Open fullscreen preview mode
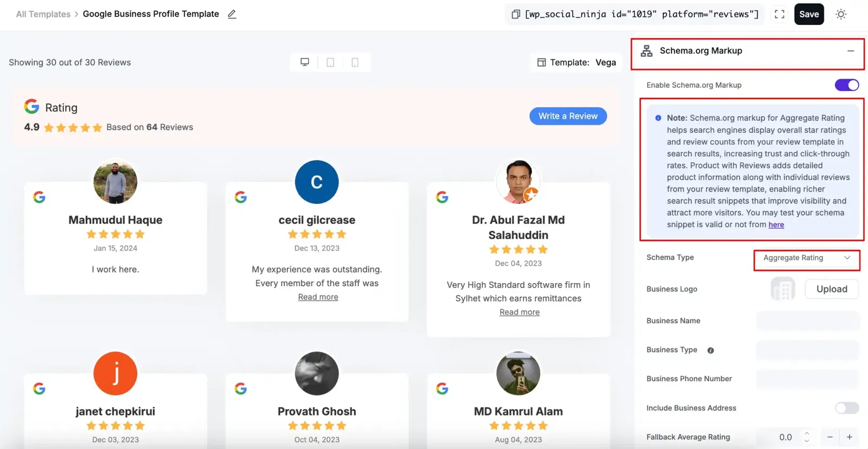 click(779, 14)
